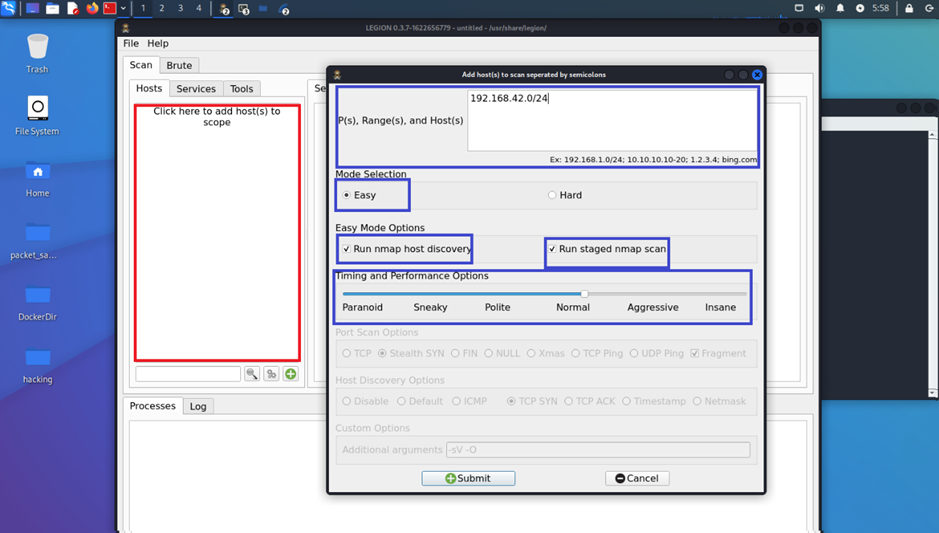Click the volume speaker tray icon
939x533 pixels.
819,8
